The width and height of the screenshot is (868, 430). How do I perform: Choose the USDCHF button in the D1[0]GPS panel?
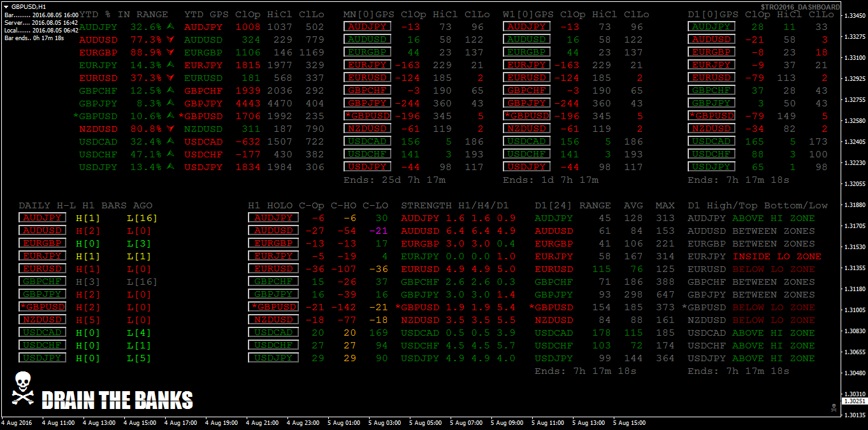click(711, 154)
